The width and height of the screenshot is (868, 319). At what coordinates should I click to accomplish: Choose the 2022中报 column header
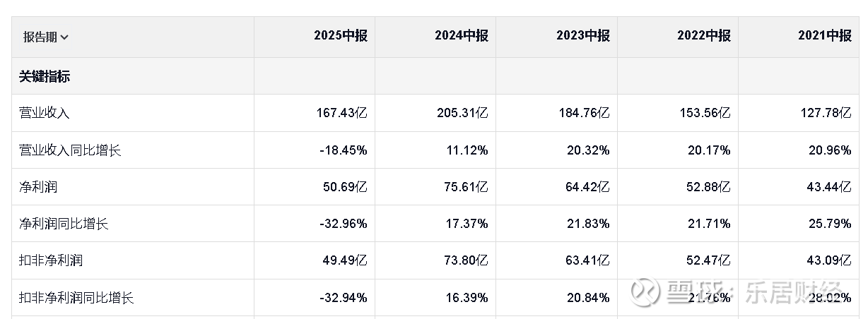pos(703,36)
